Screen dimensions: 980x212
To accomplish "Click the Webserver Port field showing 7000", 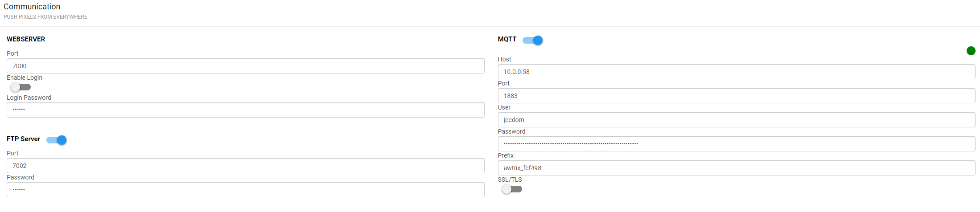I will 245,66.
